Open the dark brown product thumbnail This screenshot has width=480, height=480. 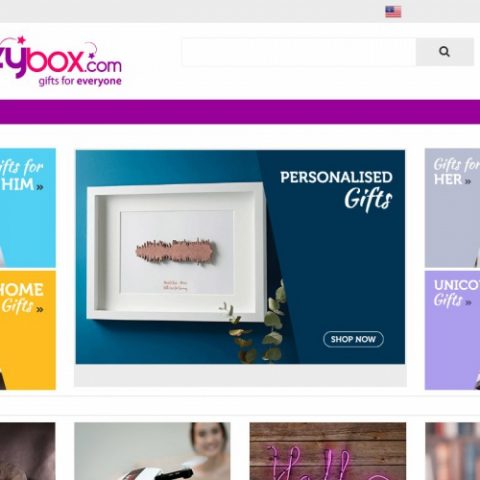[x=28, y=451]
